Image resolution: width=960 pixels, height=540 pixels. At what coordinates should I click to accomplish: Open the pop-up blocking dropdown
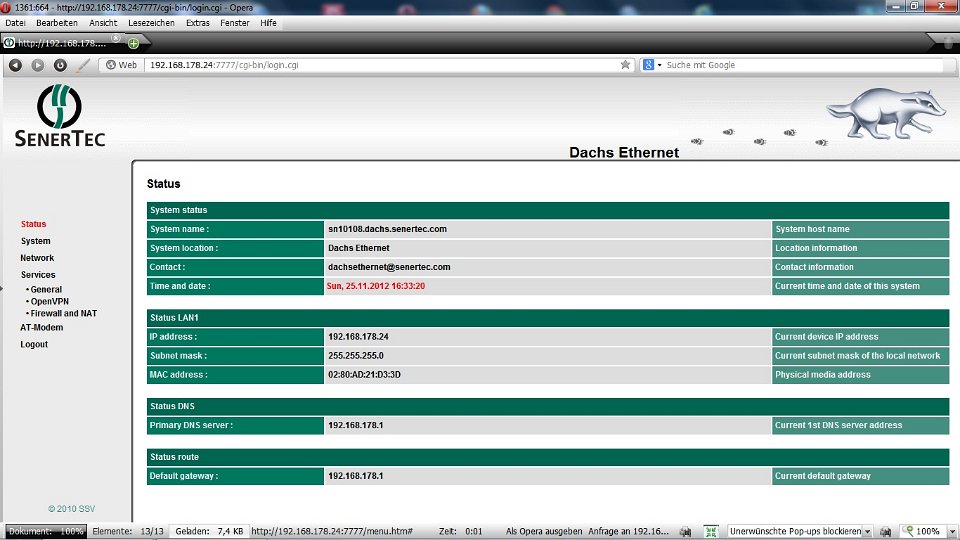point(866,531)
